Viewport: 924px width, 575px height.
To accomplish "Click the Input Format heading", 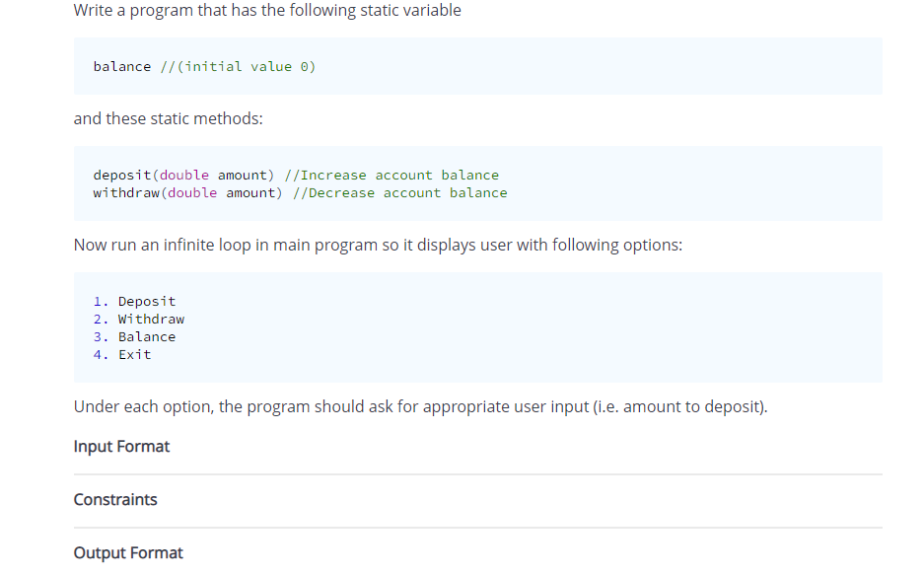I will pyautogui.click(x=121, y=446).
